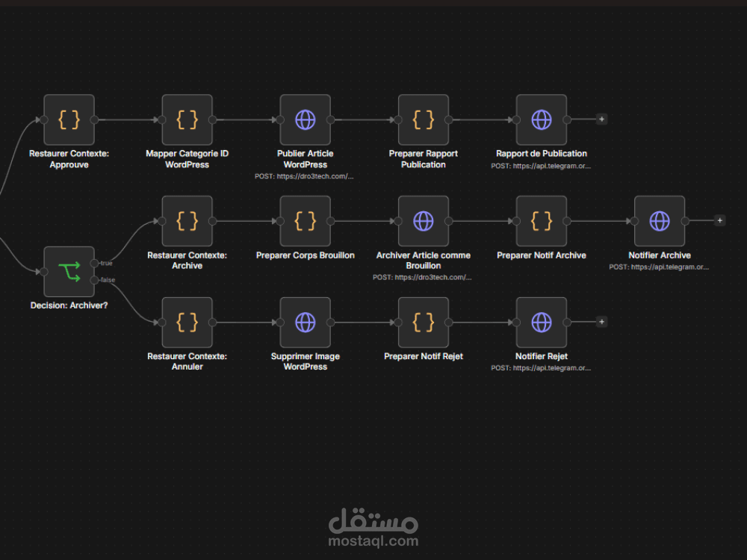Select the Restaurer Contexte: Approuve code node
This screenshot has width=747, height=560.
point(69,119)
